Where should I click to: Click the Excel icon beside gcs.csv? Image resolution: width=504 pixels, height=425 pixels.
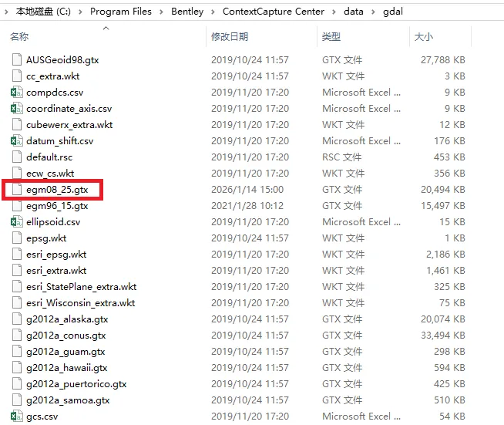click(17, 417)
